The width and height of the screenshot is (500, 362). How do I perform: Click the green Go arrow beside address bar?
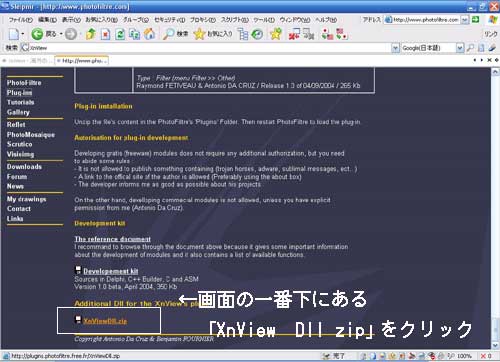pyautogui.click(x=476, y=20)
